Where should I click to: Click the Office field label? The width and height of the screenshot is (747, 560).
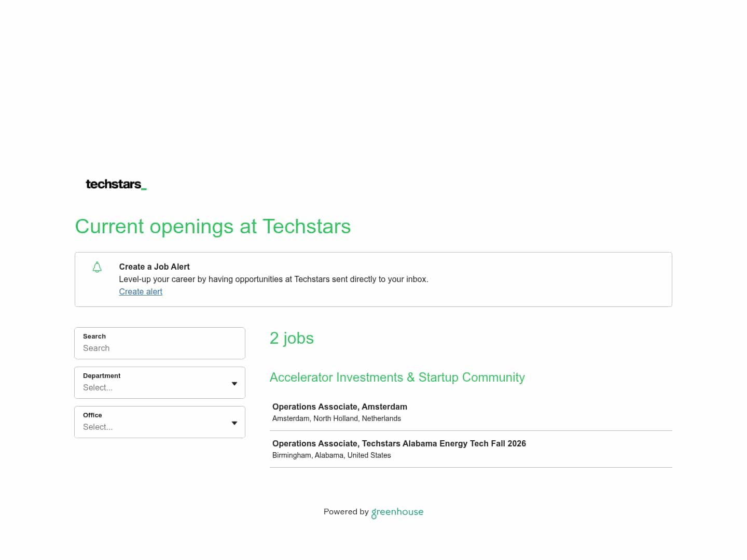pos(92,415)
